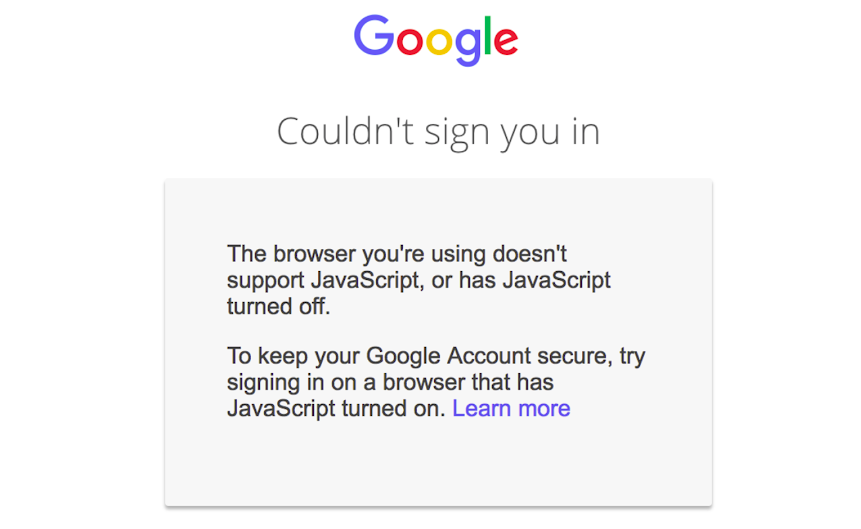Click the Google logo
861x529 pixels.
[x=436, y=38]
